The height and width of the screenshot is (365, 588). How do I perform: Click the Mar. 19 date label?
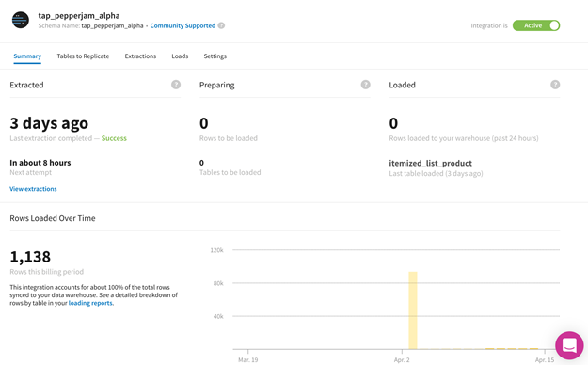click(x=248, y=359)
